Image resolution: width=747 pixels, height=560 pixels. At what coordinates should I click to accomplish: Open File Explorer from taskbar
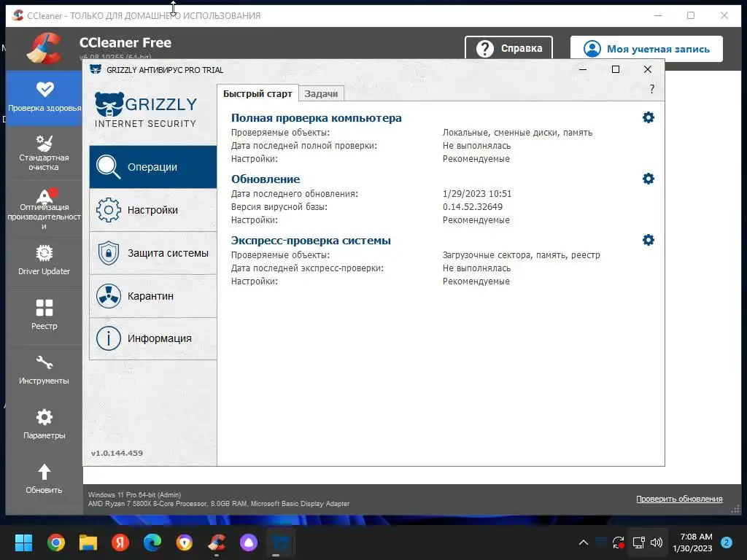(x=88, y=542)
